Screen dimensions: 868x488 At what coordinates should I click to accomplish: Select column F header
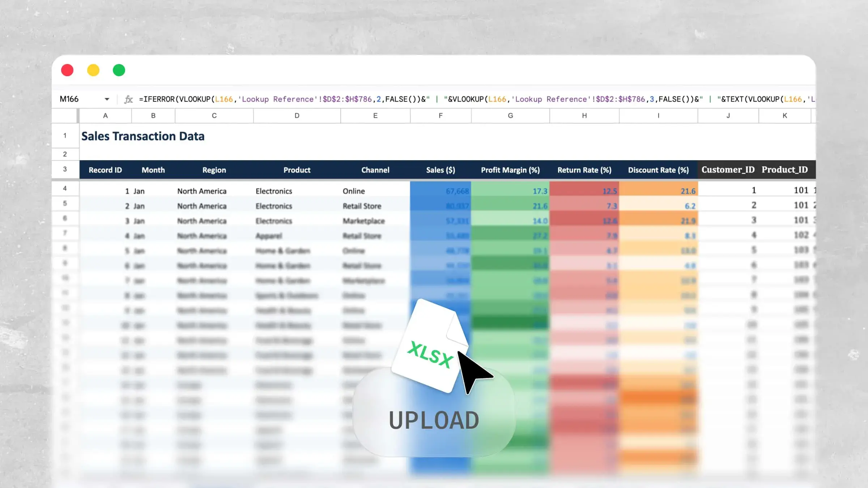click(441, 116)
